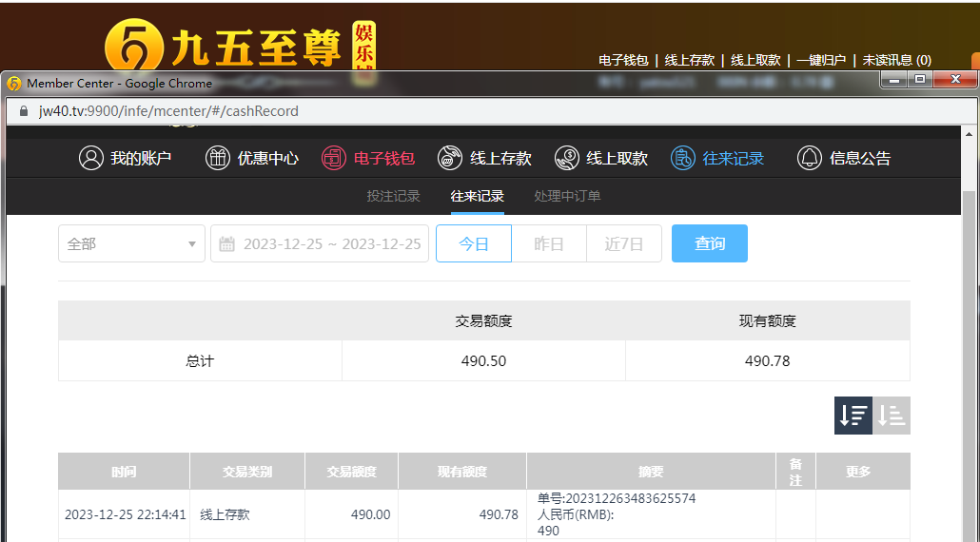Go to 优惠中心 menu item
The width and height of the screenshot is (980, 542).
click(267, 158)
